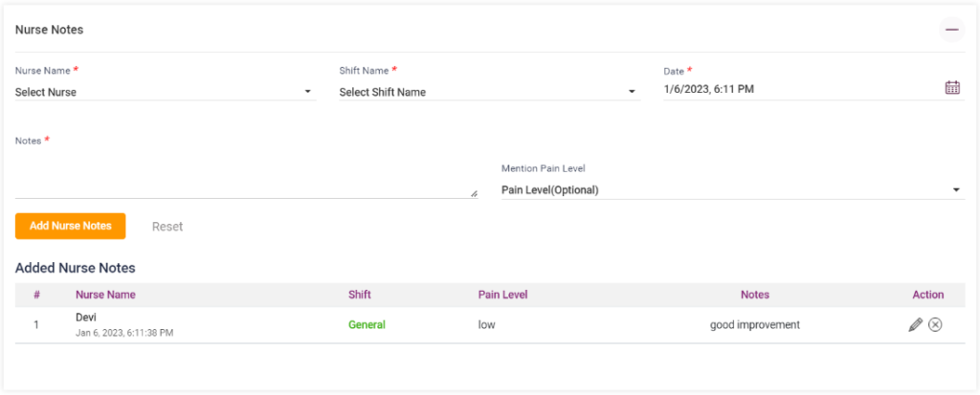Click the # table column header
Viewport: 980px width, 395px height.
[x=36, y=295]
